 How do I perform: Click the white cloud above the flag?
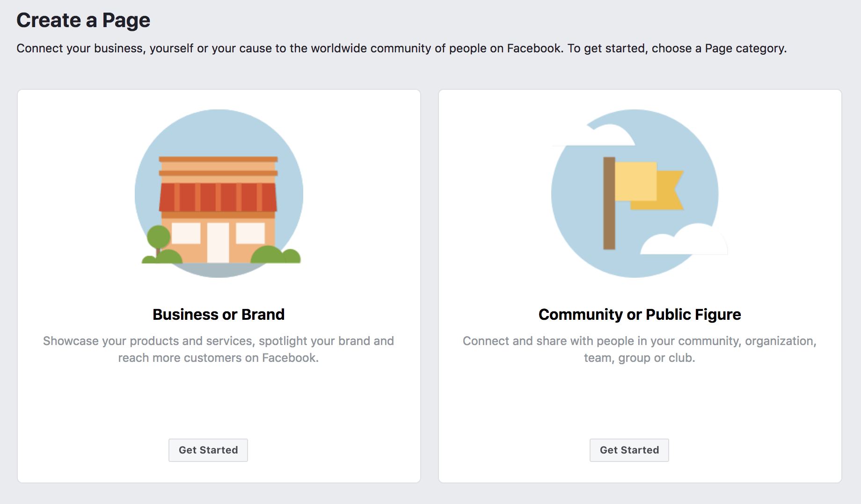pyautogui.click(x=604, y=137)
